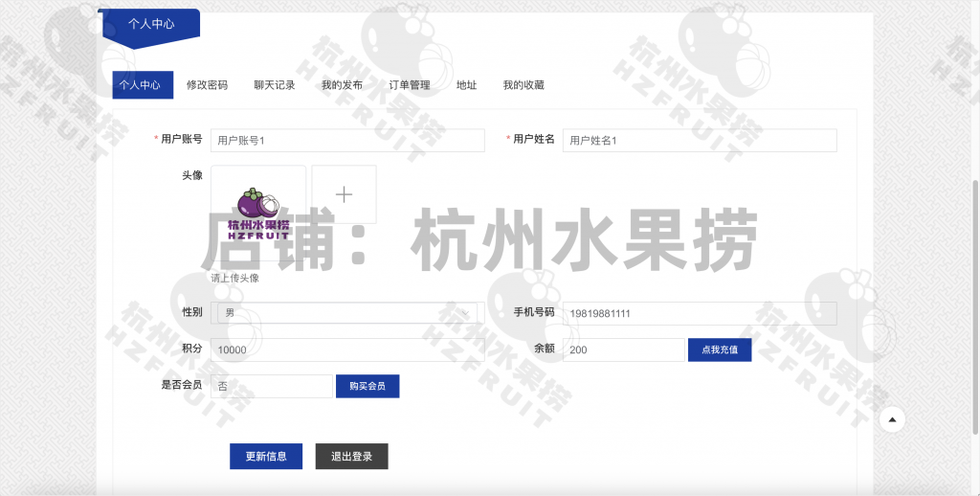Click the 更新信息 button

(266, 457)
